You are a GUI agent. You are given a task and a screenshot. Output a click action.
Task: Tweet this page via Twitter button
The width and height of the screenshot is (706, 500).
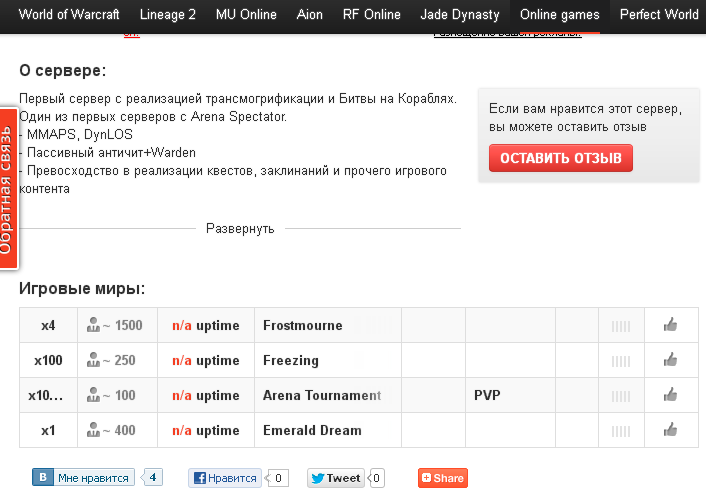point(336,478)
